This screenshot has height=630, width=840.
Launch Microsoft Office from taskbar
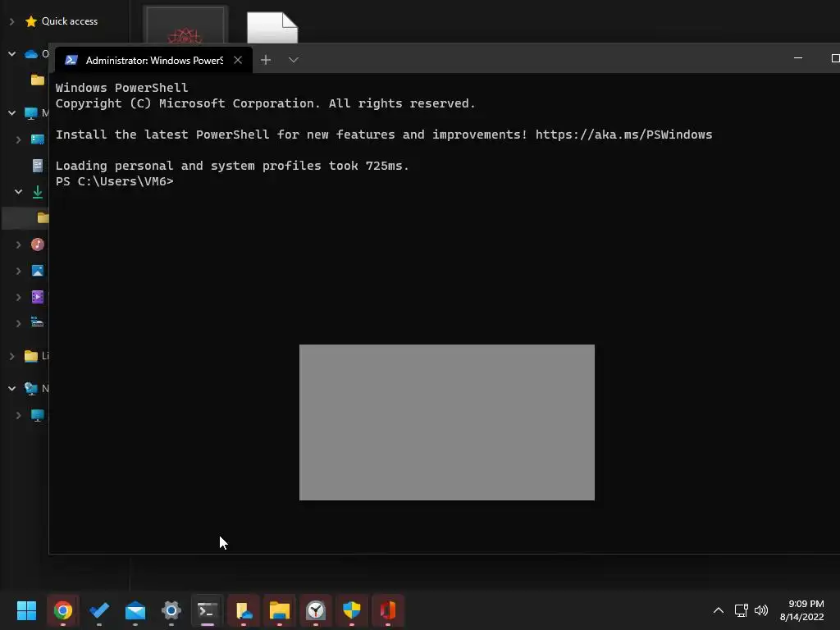pos(388,610)
